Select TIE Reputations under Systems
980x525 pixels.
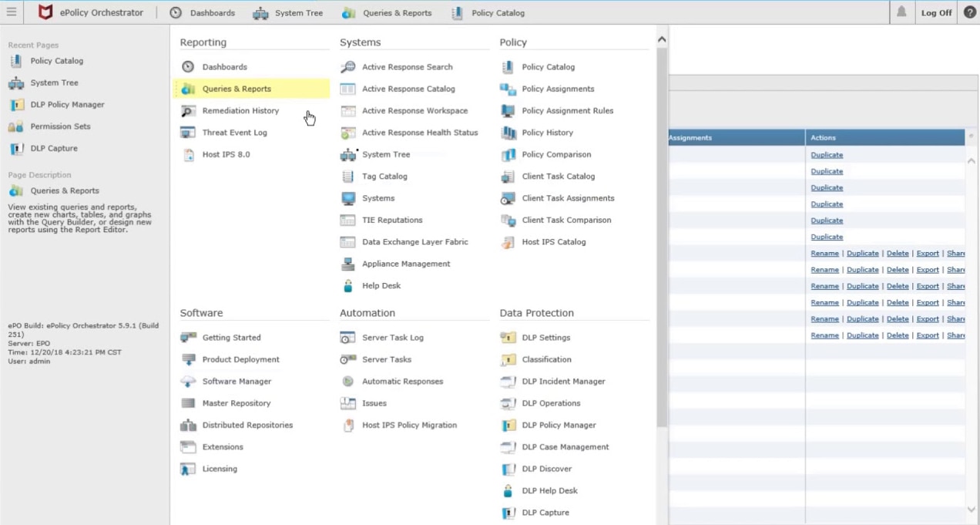[x=392, y=220]
